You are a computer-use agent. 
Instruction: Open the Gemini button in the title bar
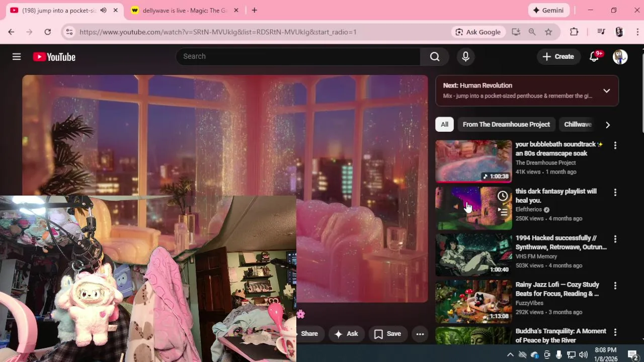tap(549, 10)
